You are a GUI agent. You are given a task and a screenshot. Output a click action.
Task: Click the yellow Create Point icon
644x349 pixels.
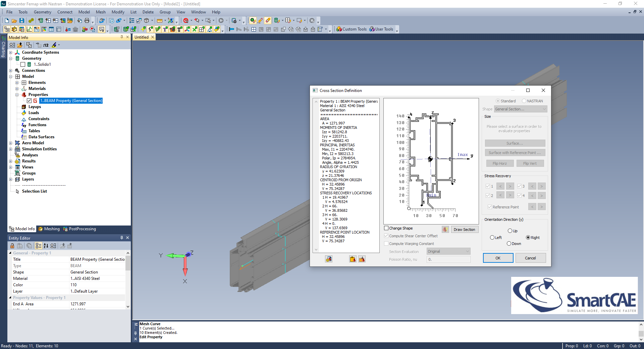[x=143, y=29]
